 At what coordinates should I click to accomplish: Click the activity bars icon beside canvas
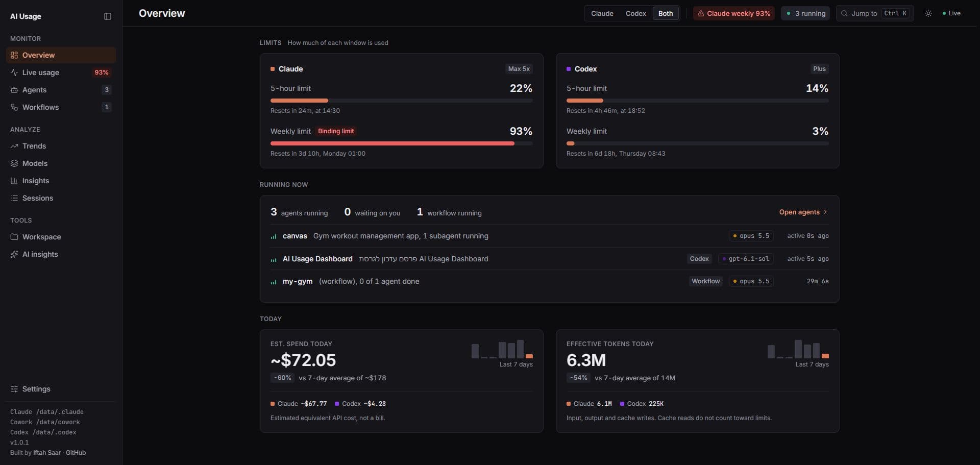coord(274,236)
